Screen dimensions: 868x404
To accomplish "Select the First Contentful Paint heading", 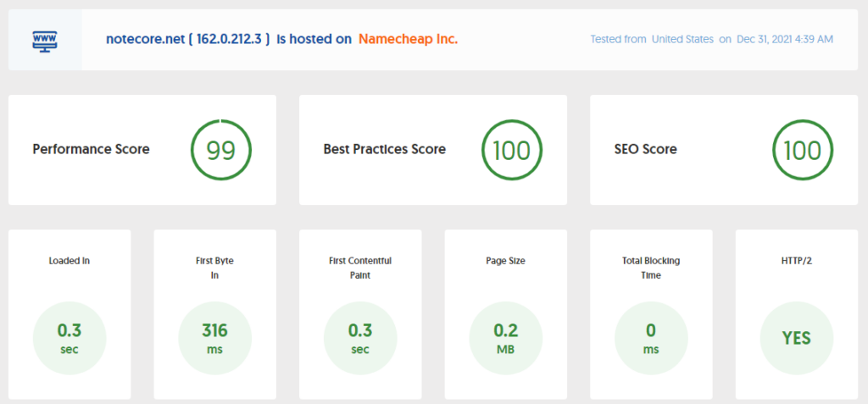I will point(360,268).
